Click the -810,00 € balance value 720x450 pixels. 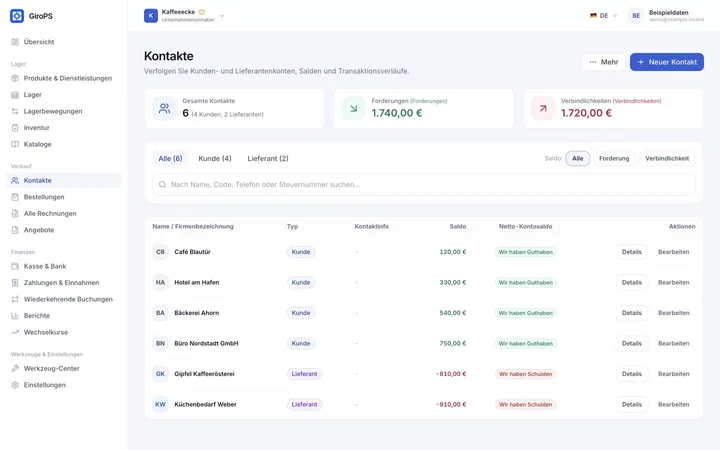pos(451,374)
